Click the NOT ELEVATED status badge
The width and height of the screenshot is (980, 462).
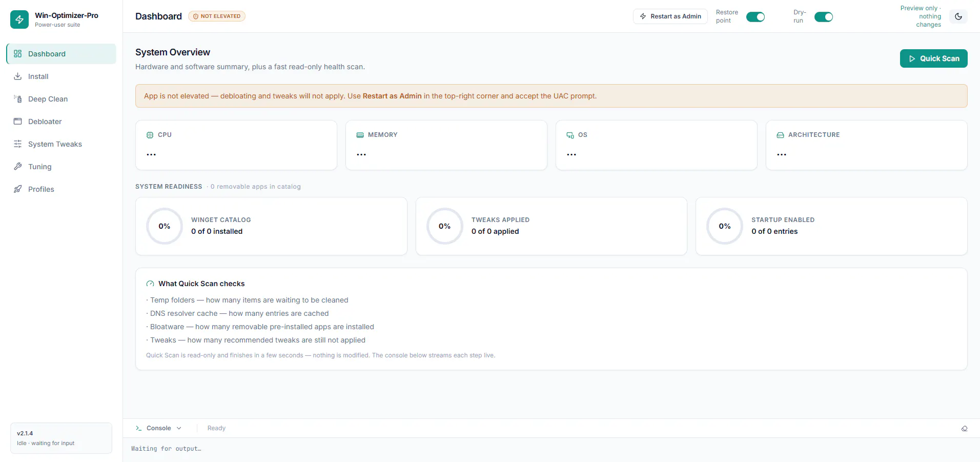pos(217,16)
